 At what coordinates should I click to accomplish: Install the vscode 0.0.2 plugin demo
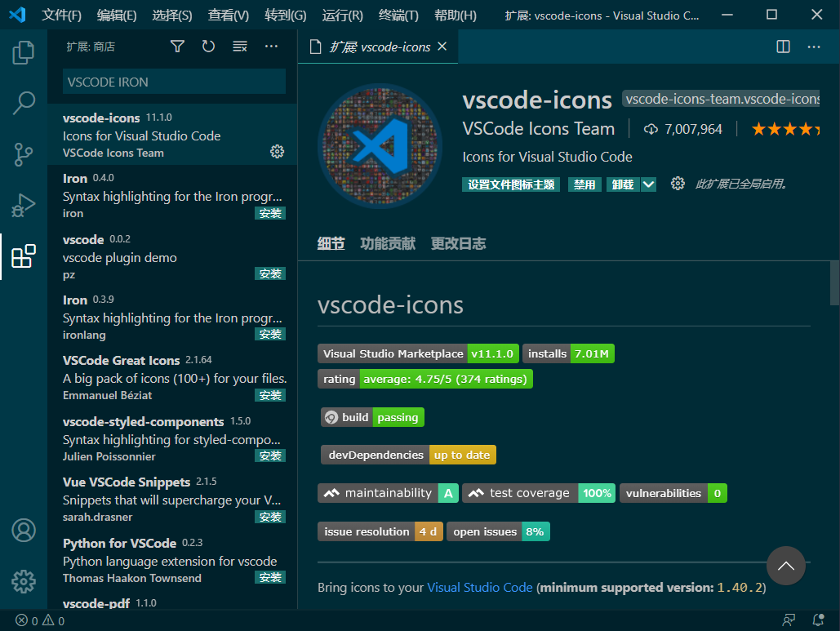270,273
